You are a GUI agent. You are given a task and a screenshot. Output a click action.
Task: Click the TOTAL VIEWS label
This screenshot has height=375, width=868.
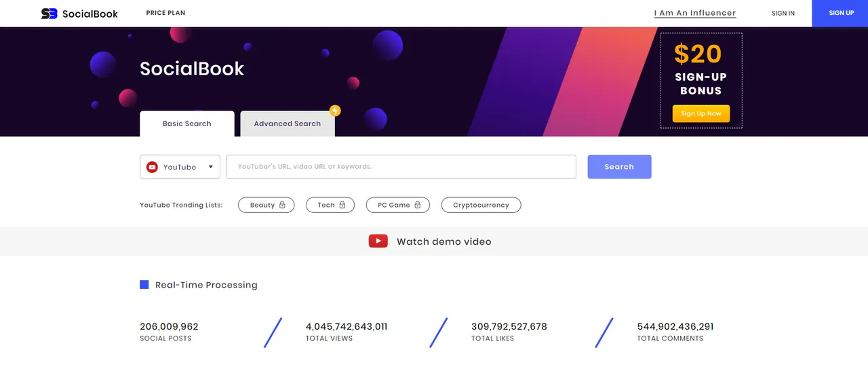coord(329,338)
